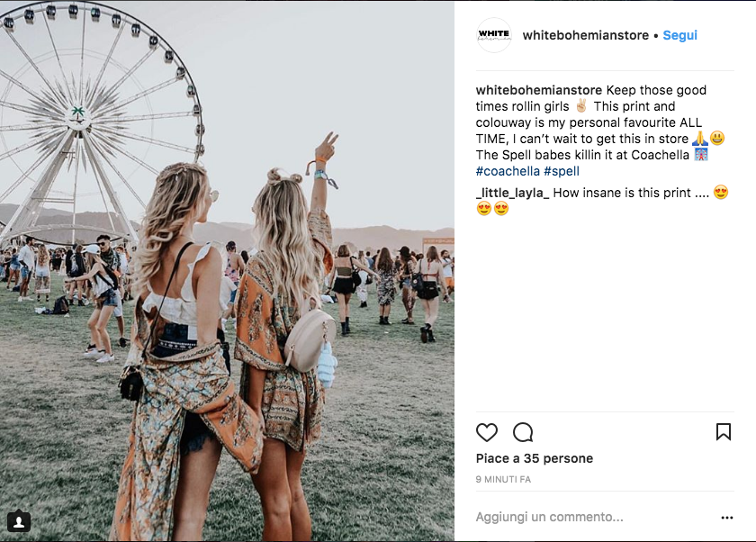Open whitebohemianstore username in the caption
The image size is (756, 542).
point(538,90)
